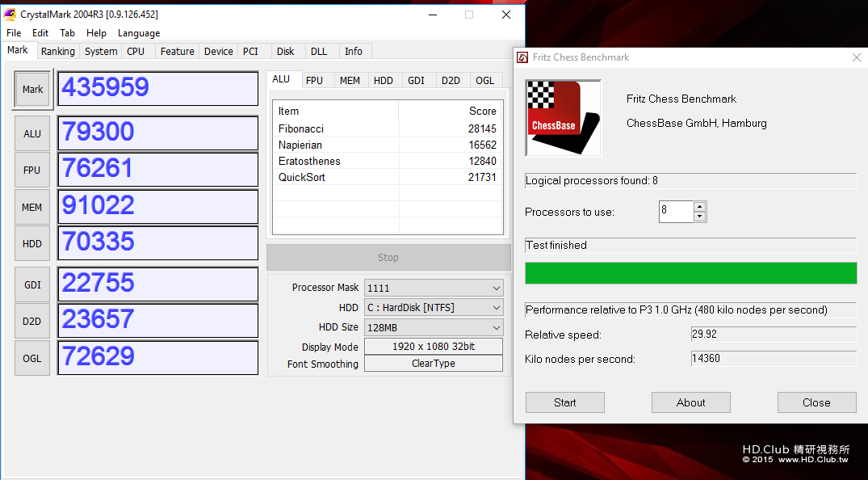Select the MEM results sub-tab
The width and height of the screenshot is (868, 480).
point(350,80)
